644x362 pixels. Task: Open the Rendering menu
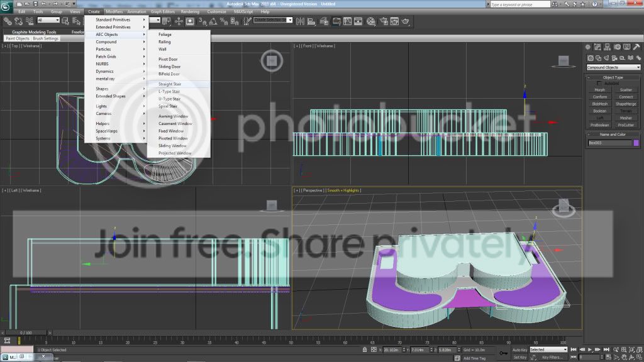click(190, 11)
